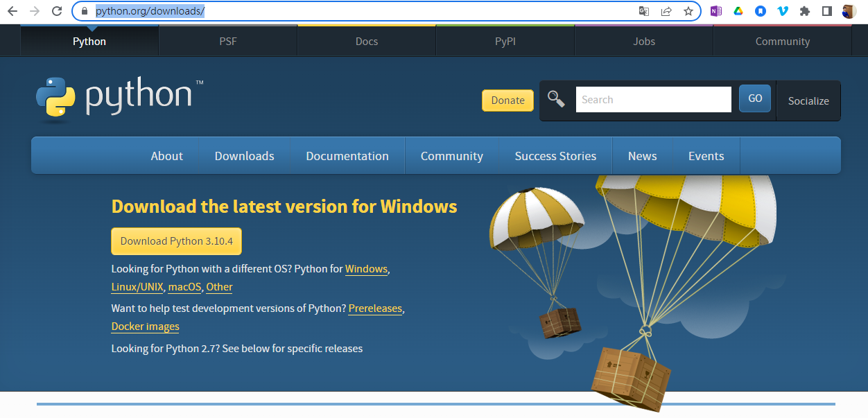Focus the Search input field

[x=654, y=99]
